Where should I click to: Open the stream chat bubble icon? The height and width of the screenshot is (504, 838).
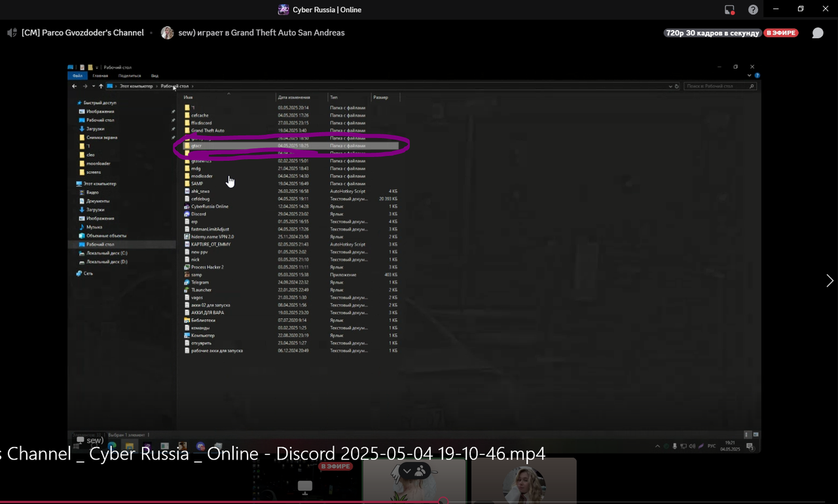coord(818,33)
